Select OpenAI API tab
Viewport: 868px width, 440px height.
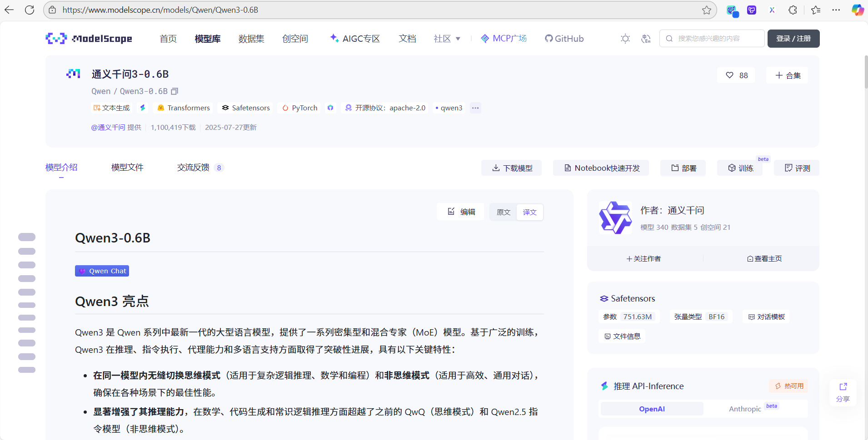652,409
